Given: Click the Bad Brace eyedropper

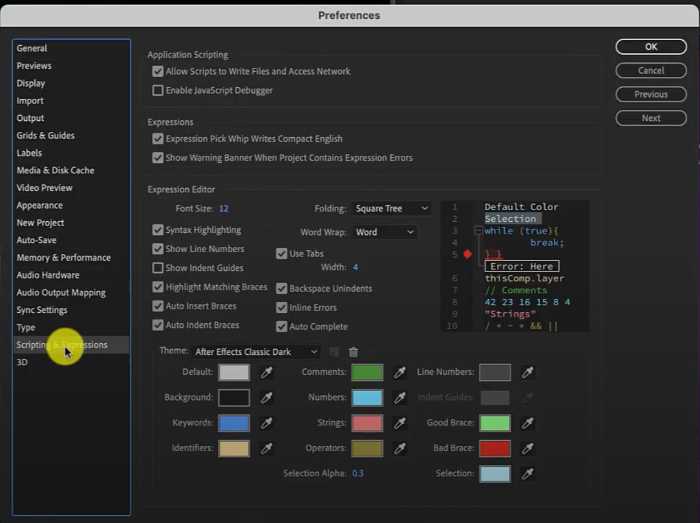Looking at the screenshot, I should [527, 448].
